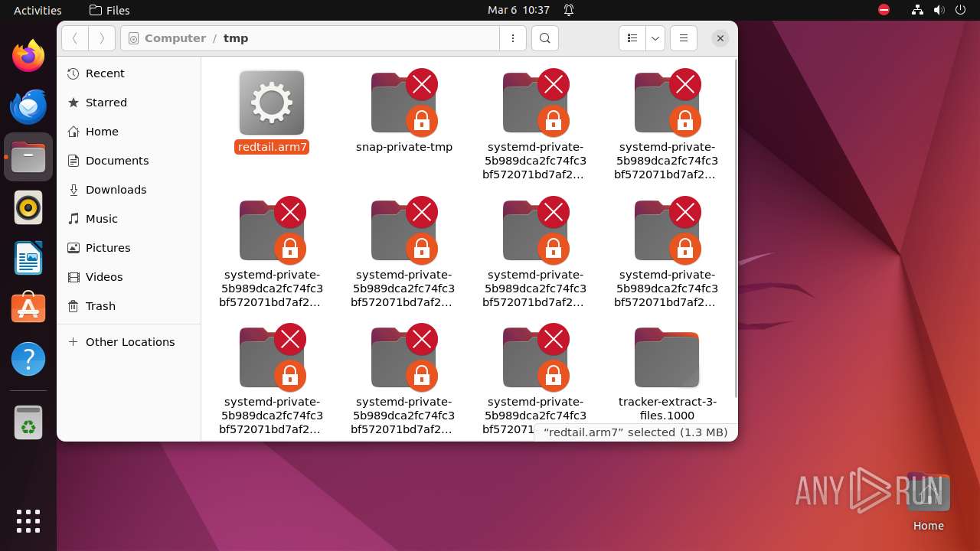Open the hamburger main menu

tap(684, 38)
